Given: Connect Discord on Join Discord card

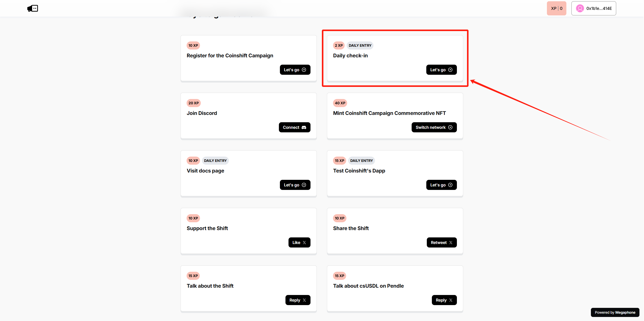Looking at the screenshot, I should tap(295, 127).
